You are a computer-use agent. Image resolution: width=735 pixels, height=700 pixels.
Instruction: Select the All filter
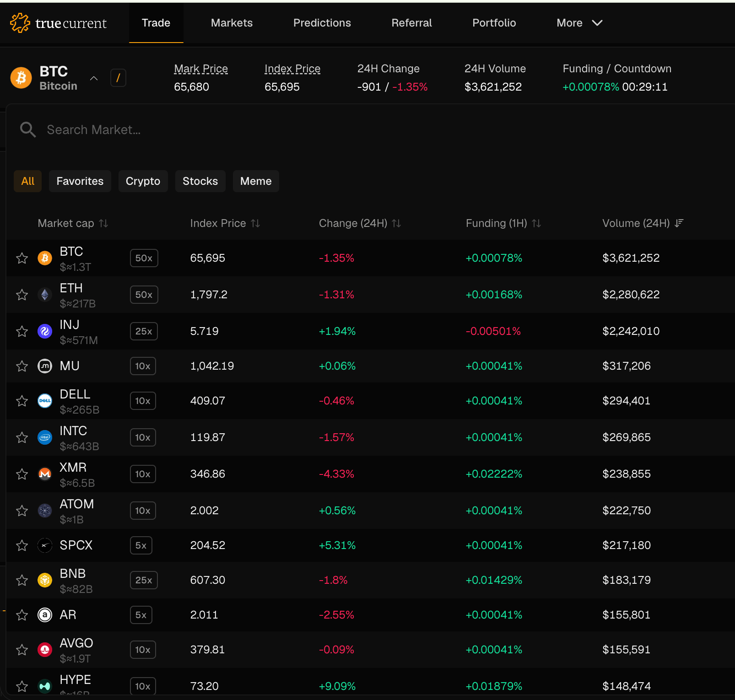pos(28,181)
